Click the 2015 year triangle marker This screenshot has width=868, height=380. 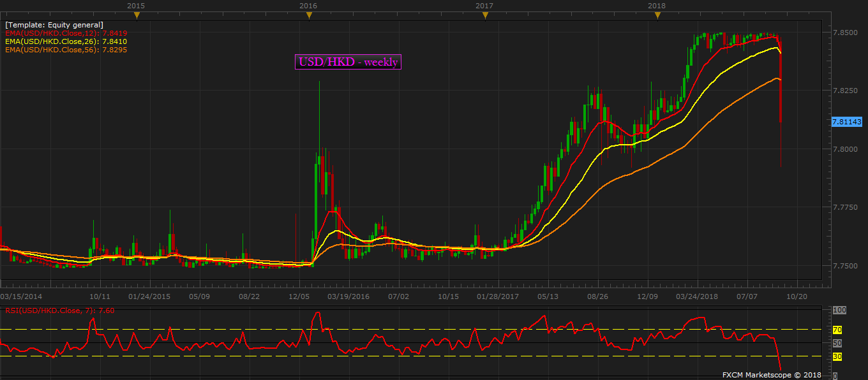coord(136,15)
